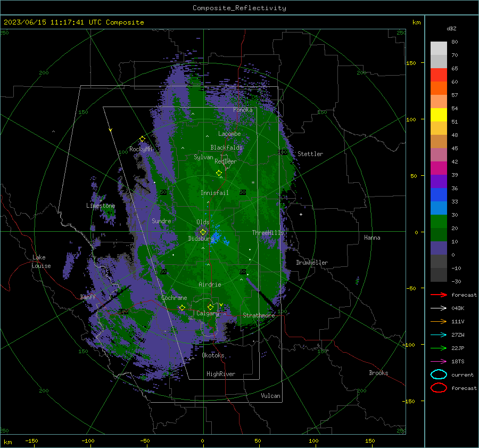The height and width of the screenshot is (448, 479).
Task: Click the Banff label
Action: pyautogui.click(x=88, y=297)
